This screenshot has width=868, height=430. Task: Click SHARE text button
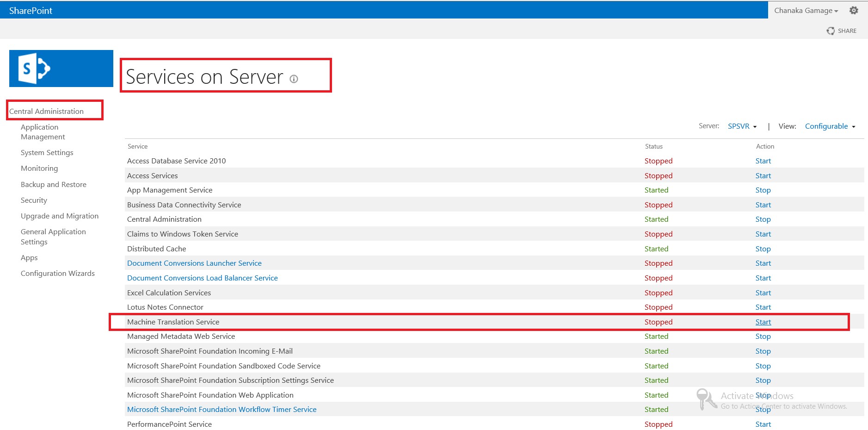point(847,31)
